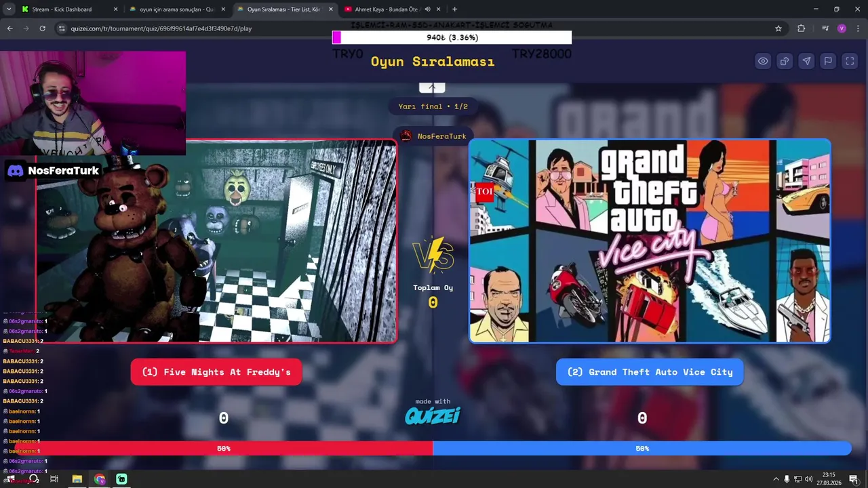The height and width of the screenshot is (488, 868).
Task: Select the Oyun Sıralaması tab
Action: 283,9
